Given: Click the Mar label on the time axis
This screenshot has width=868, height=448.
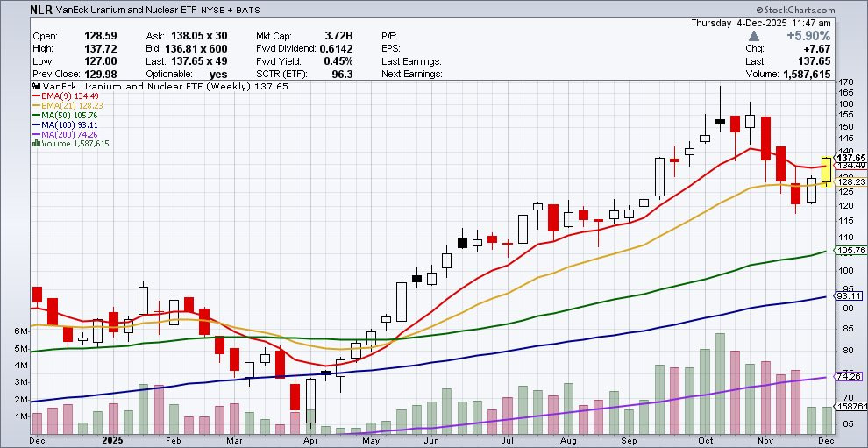Looking at the screenshot, I should point(235,441).
